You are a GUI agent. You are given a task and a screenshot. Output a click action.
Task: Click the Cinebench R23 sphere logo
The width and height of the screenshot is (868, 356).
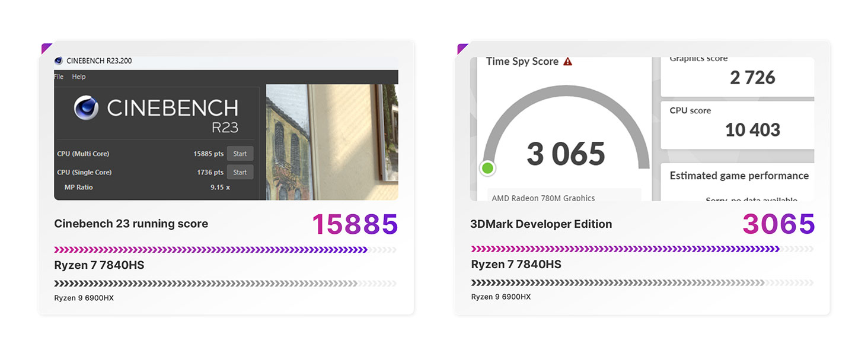(x=87, y=109)
